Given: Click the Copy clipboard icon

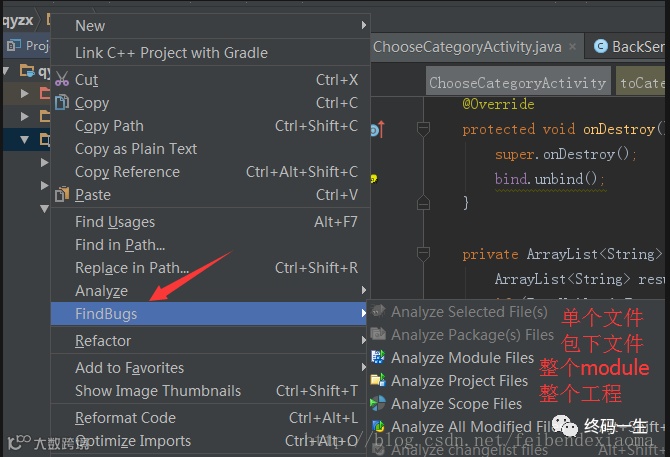Looking at the screenshot, I should pos(61,102).
